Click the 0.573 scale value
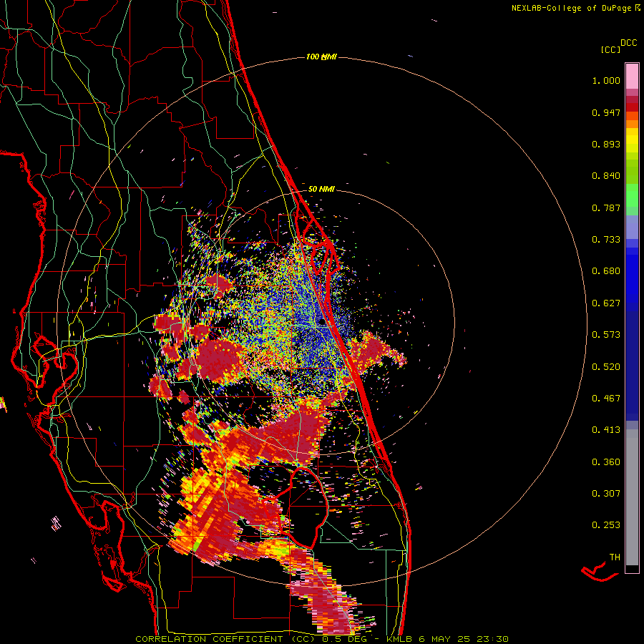 (x=606, y=335)
